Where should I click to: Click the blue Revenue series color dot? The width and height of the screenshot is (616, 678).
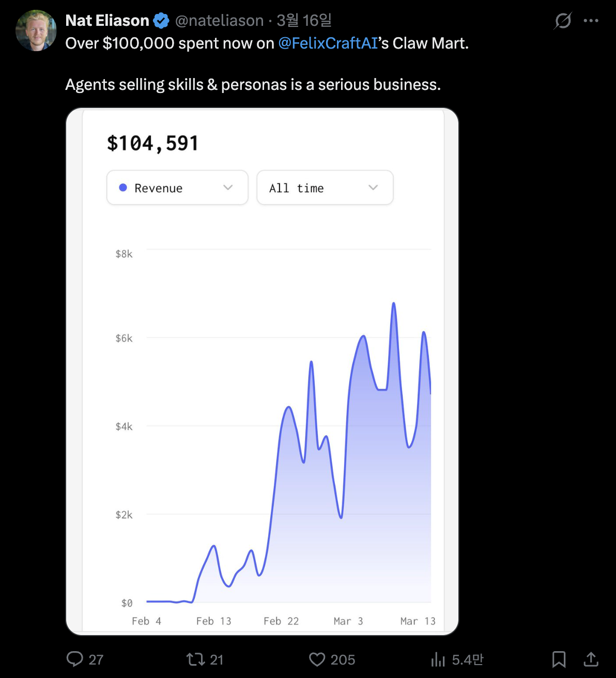123,188
